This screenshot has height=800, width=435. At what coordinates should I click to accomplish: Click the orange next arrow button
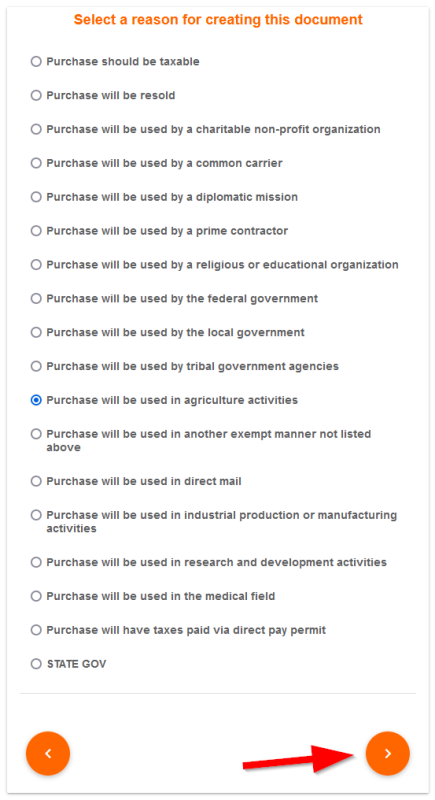(x=388, y=754)
